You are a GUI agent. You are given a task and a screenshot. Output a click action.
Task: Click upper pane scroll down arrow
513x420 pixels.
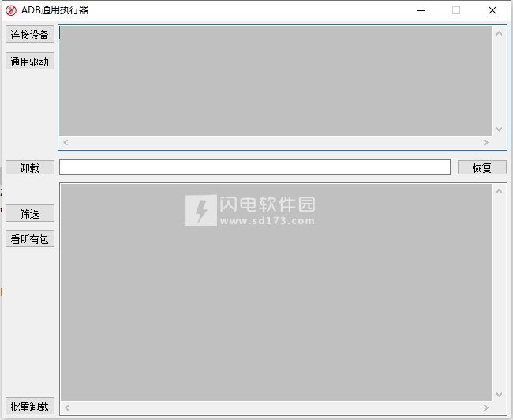499,129
